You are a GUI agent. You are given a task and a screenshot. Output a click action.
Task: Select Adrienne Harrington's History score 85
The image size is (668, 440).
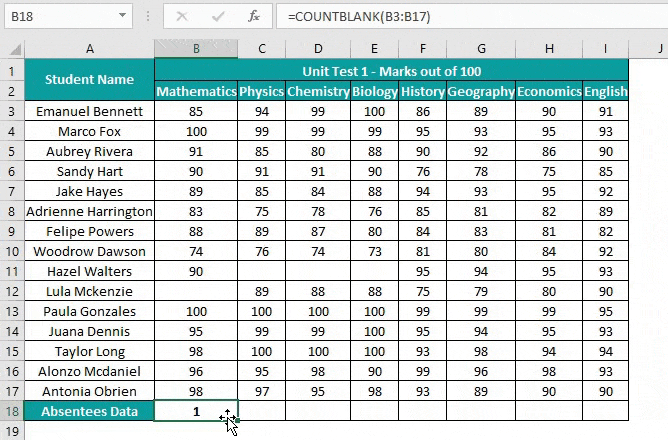[x=423, y=211]
